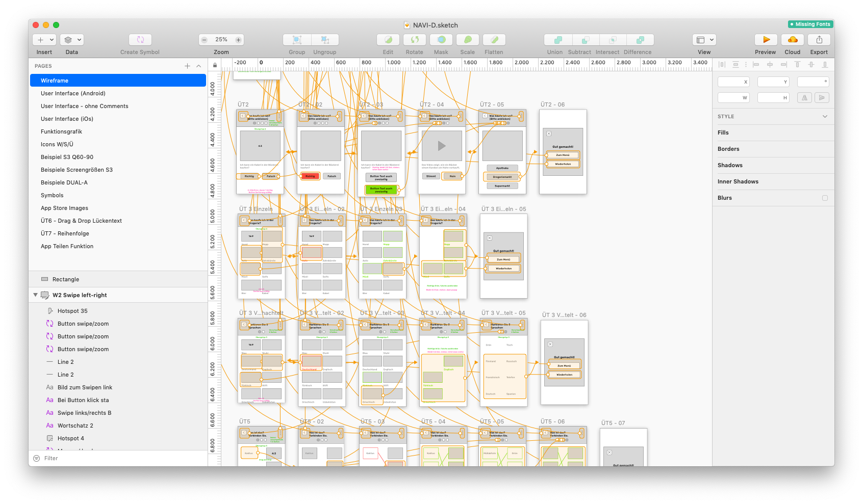The width and height of the screenshot is (863, 504).
Task: Click align top edges icon
Action: pyautogui.click(x=797, y=65)
